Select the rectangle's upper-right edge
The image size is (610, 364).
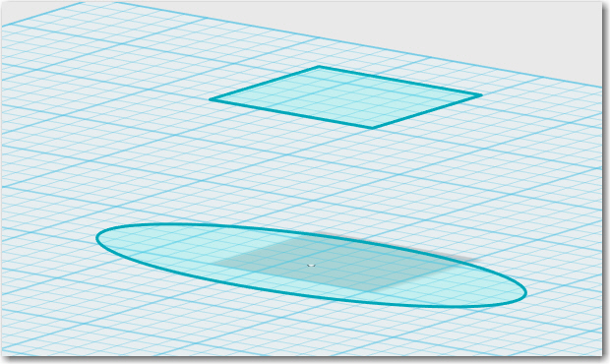[x=399, y=81]
